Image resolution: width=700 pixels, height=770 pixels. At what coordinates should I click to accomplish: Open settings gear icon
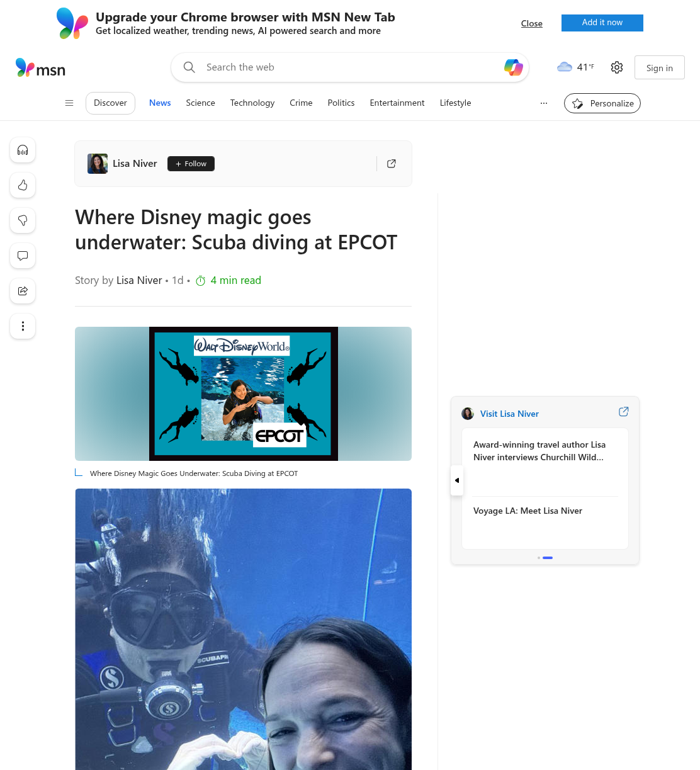point(617,67)
